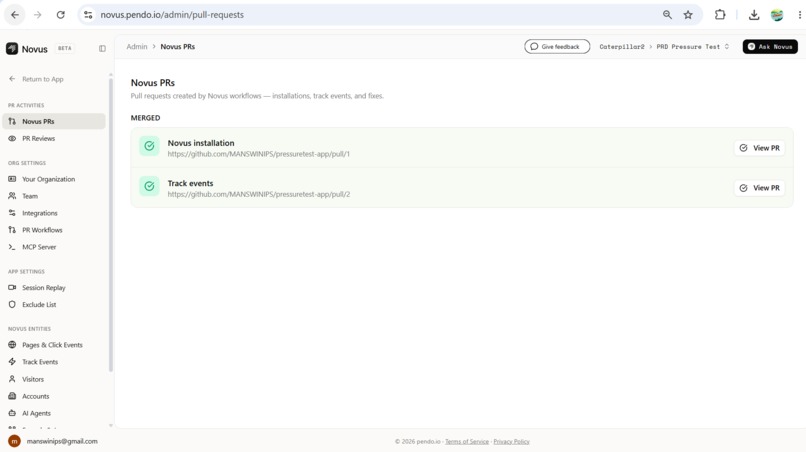This screenshot has width=806, height=452.
Task: Click the Exclude List shield icon
Action: [12, 304]
